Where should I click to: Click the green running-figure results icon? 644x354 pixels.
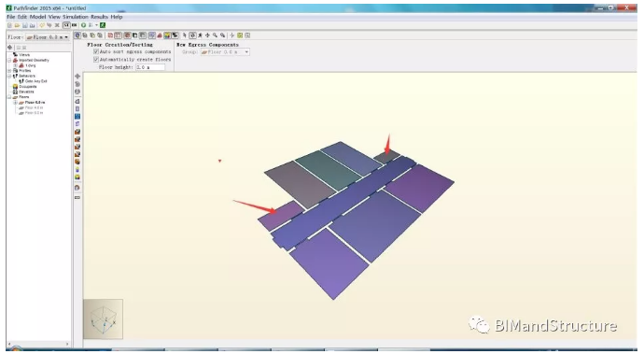point(103,25)
